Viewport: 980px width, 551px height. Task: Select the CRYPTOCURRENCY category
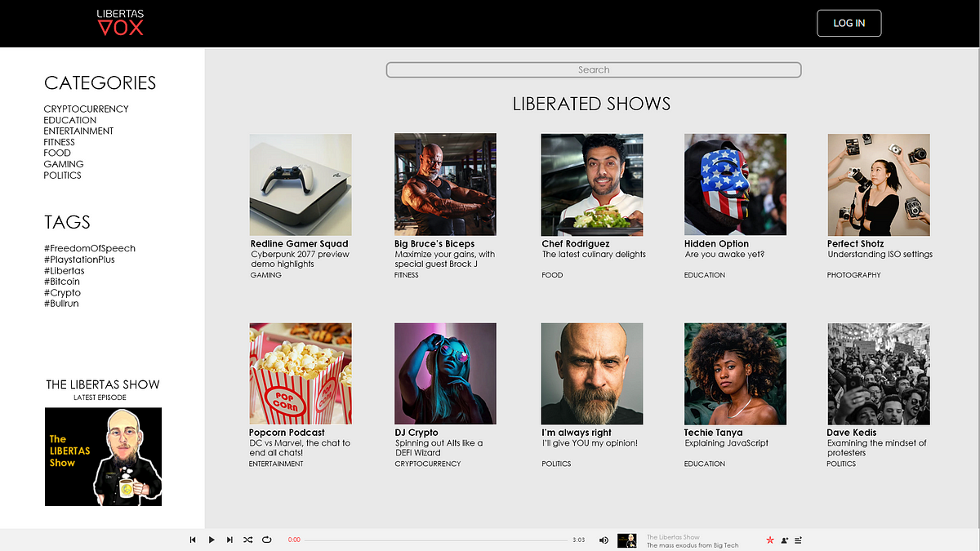(x=86, y=109)
